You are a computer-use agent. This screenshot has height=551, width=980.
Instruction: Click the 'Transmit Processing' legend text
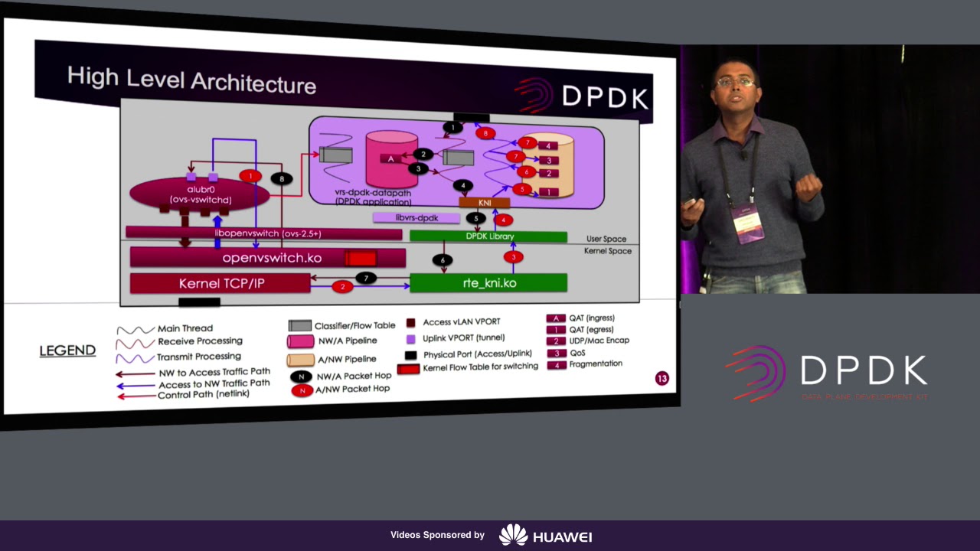pos(199,357)
